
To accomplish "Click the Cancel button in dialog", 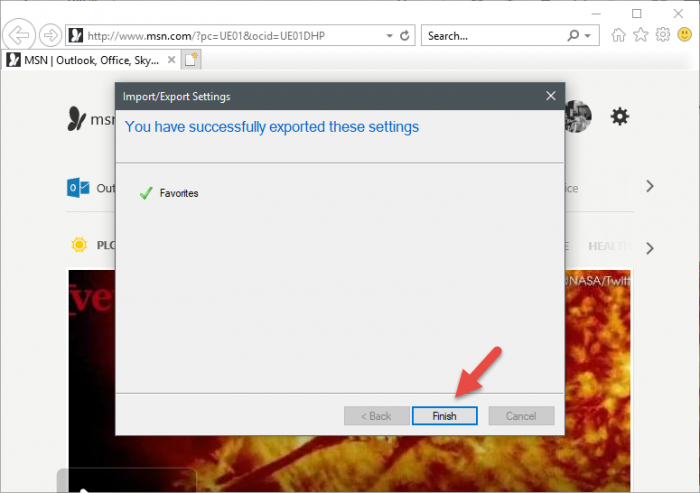I will click(521, 416).
